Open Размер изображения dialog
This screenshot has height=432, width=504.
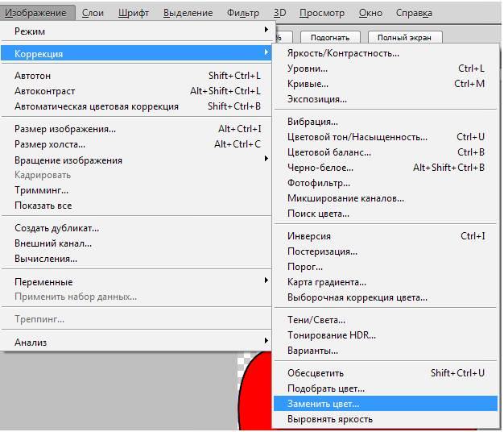(137, 129)
